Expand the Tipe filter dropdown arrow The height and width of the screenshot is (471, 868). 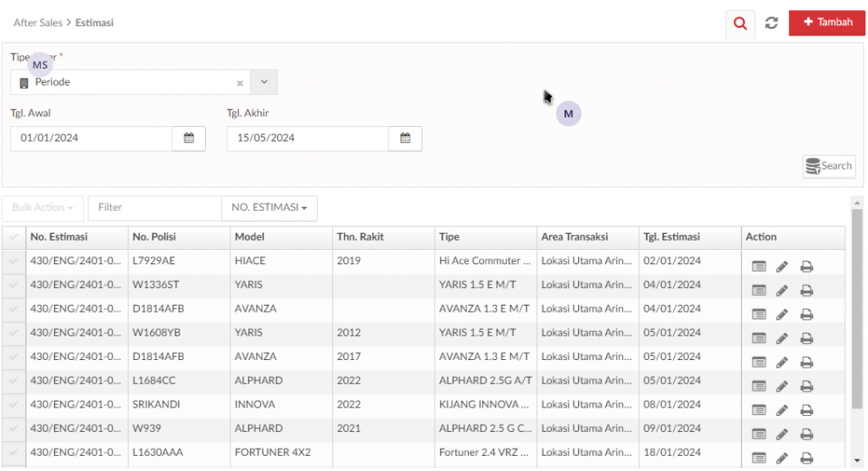264,82
